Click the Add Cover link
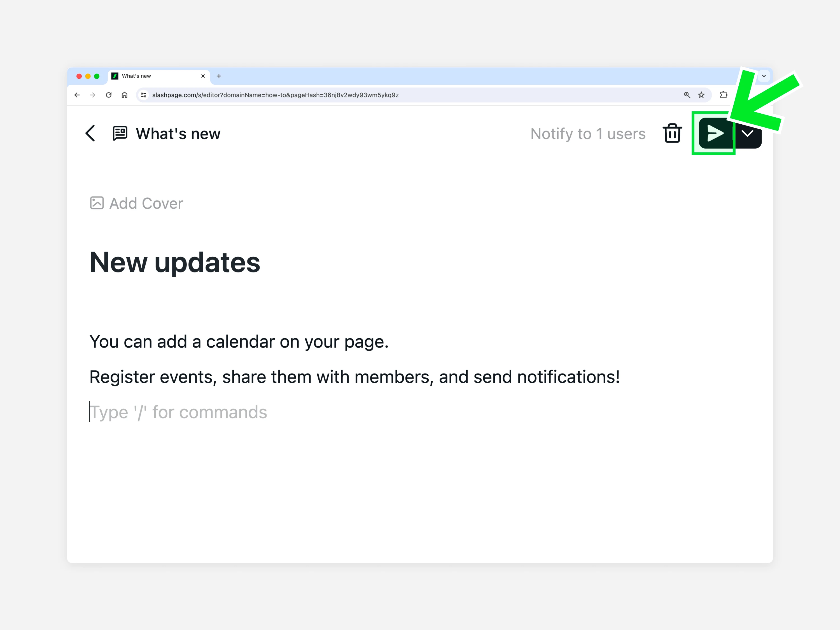 click(137, 203)
